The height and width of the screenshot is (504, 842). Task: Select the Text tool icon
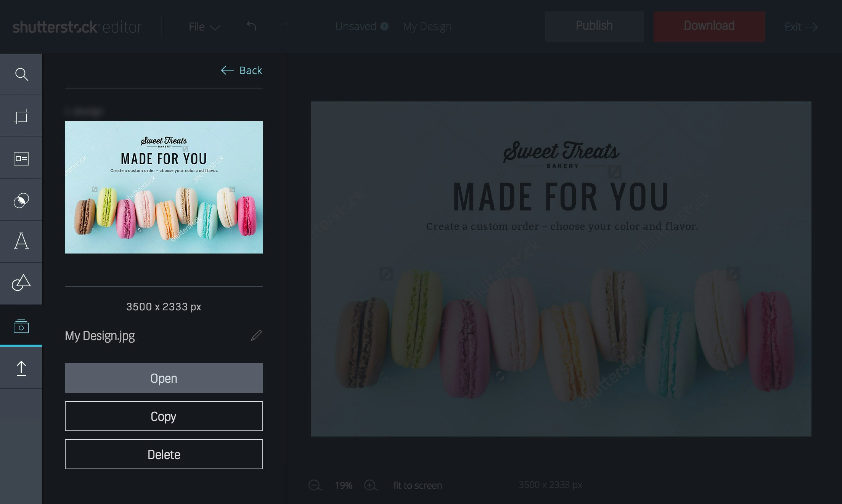[21, 241]
